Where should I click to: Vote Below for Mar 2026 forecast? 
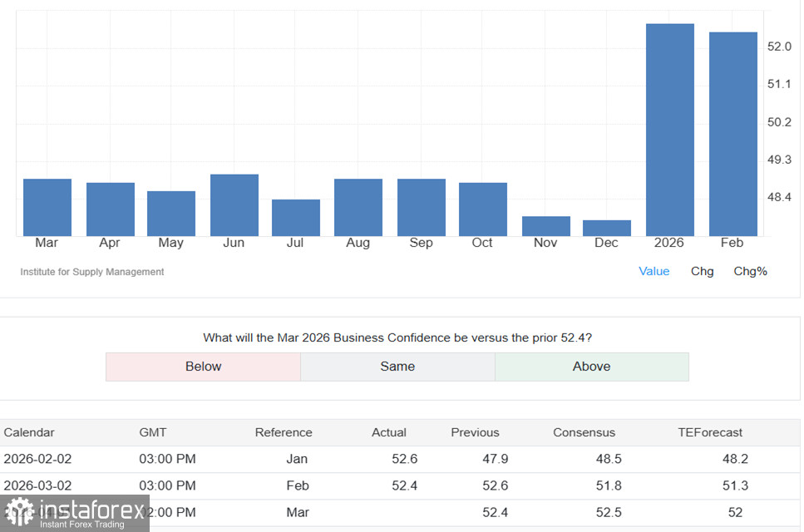pyautogui.click(x=203, y=367)
